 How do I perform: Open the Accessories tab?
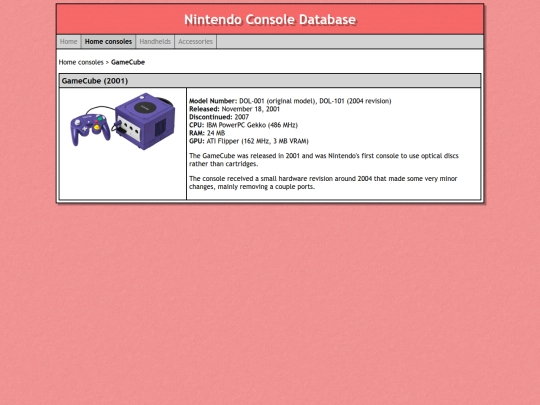point(195,42)
